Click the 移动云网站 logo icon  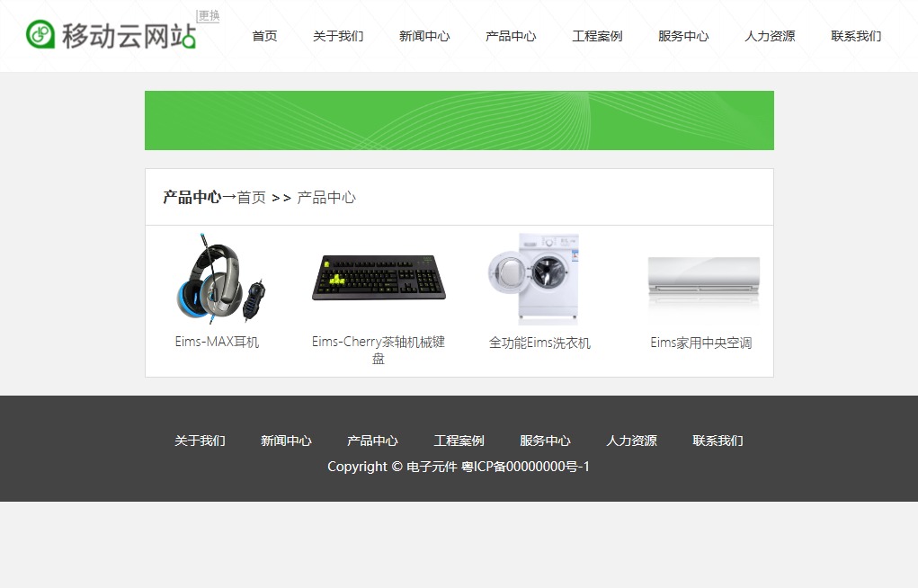40,34
